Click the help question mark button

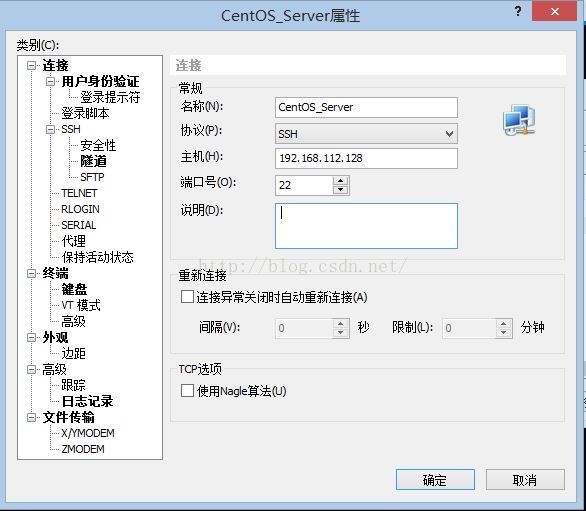518,11
